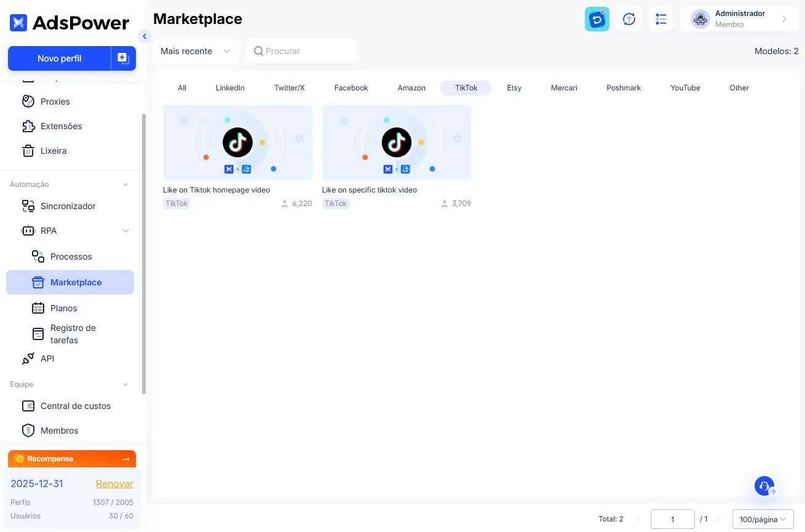Click the Registro de tarefas icon
The width and height of the screenshot is (805, 532).
tap(38, 334)
